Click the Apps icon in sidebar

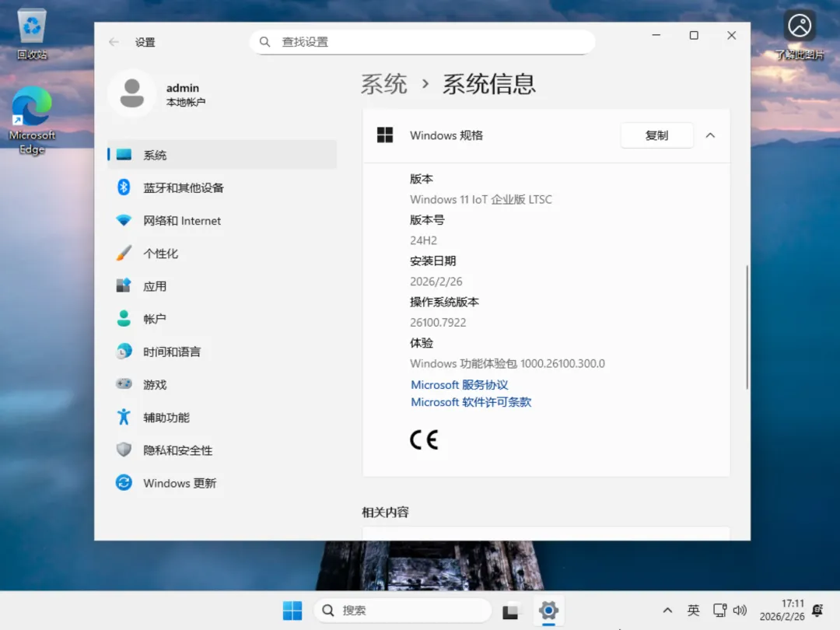(124, 285)
